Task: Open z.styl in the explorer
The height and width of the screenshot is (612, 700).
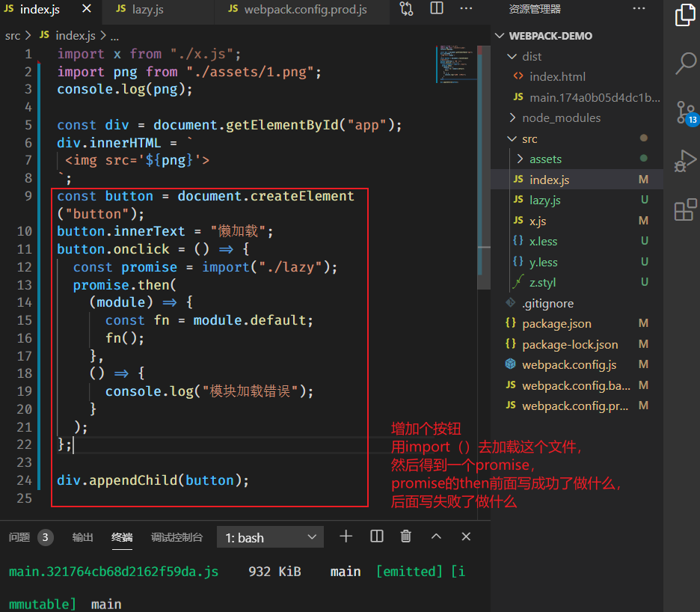Action: [x=577, y=282]
